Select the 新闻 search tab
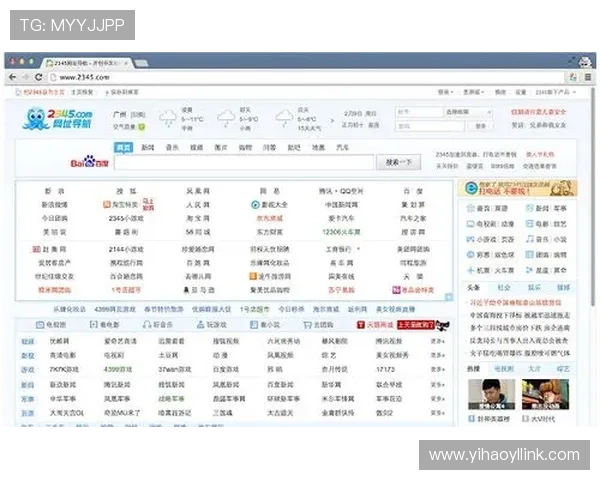This screenshot has width=600, height=480. (148, 147)
